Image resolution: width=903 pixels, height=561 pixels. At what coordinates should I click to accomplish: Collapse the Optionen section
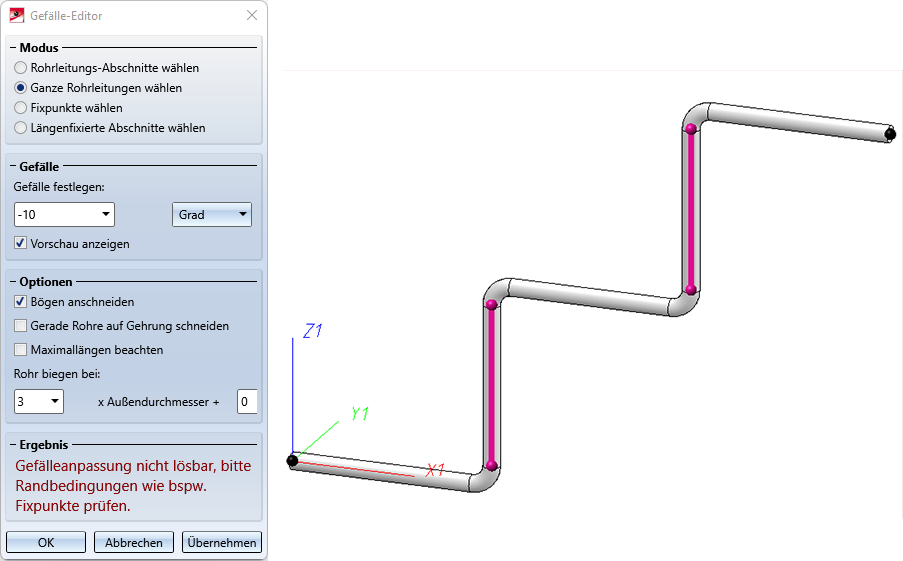coord(13,282)
